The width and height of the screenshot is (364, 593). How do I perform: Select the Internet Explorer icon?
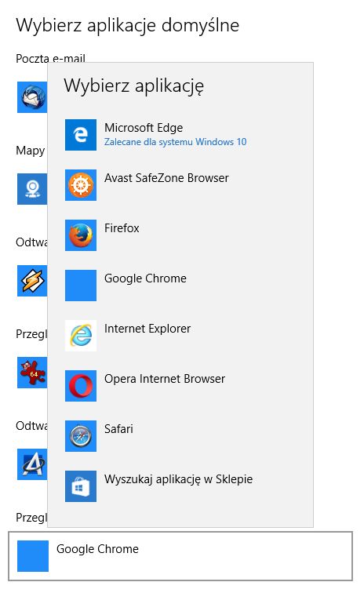pos(81,336)
